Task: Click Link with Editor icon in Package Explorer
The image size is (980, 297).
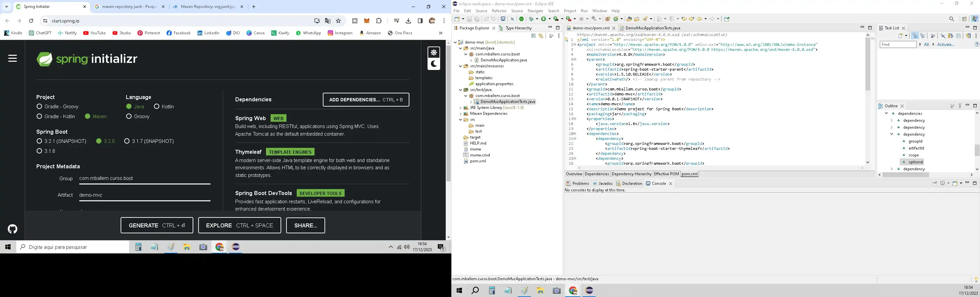Action: click(541, 36)
